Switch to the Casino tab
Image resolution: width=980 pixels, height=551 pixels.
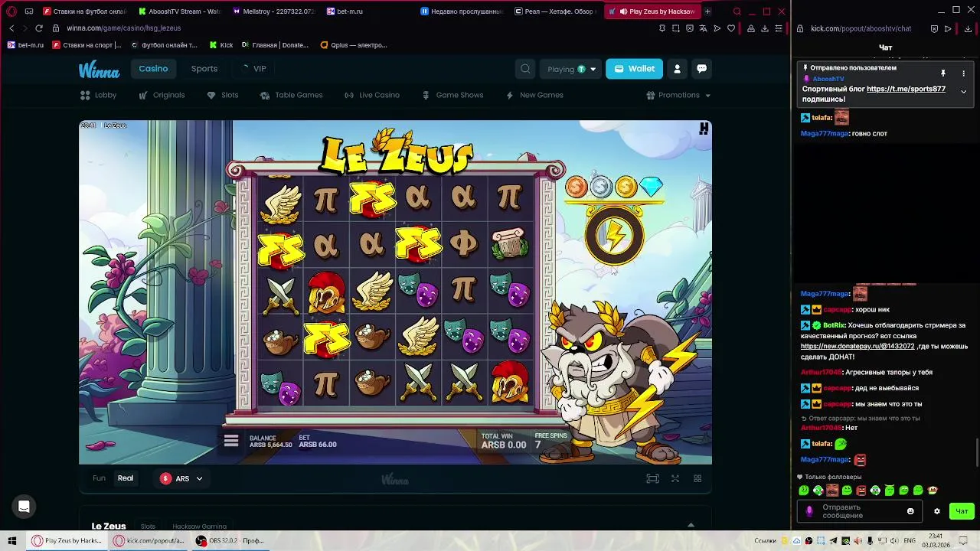[x=153, y=69]
